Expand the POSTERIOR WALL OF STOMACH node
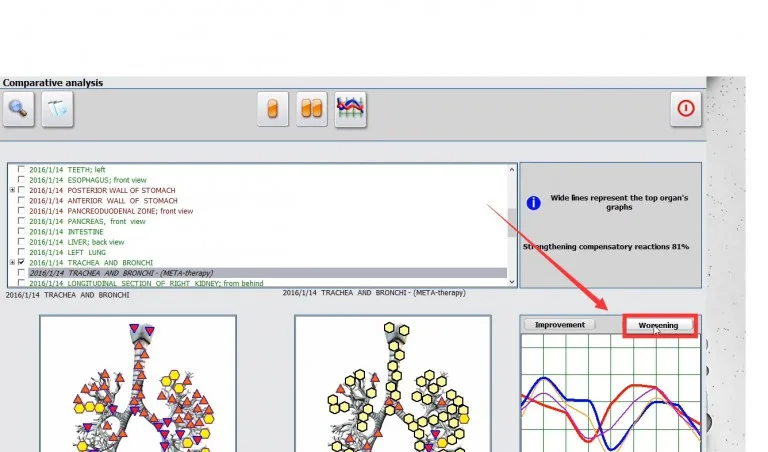 [12, 190]
